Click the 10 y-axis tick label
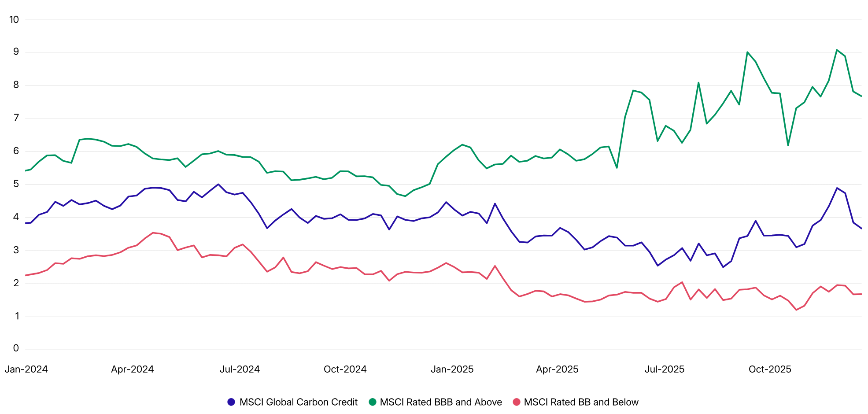This screenshot has height=414, width=868. tap(14, 19)
